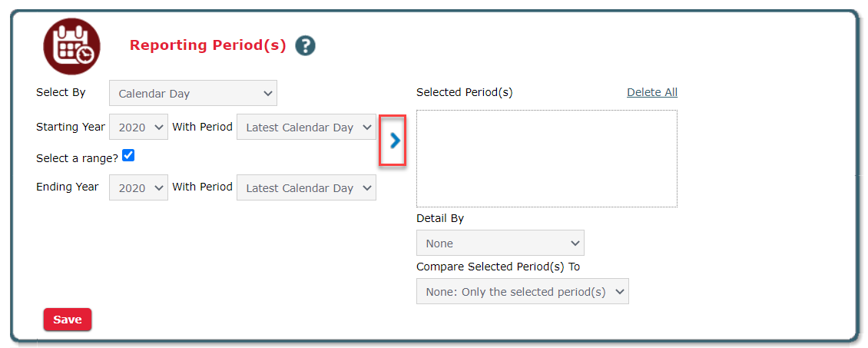Click the right arrow to add the period

395,140
